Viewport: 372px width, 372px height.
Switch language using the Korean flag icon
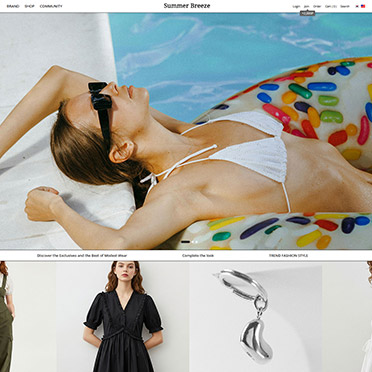pyautogui.click(x=357, y=6)
